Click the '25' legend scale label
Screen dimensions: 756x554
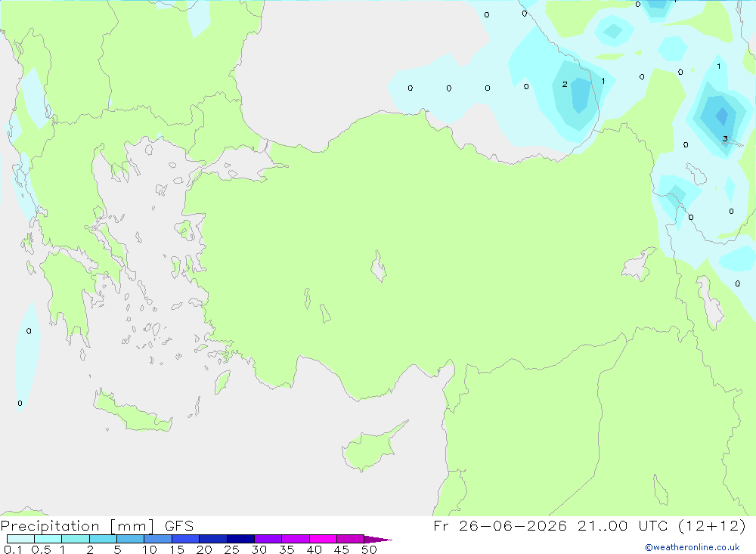pyautogui.click(x=231, y=549)
